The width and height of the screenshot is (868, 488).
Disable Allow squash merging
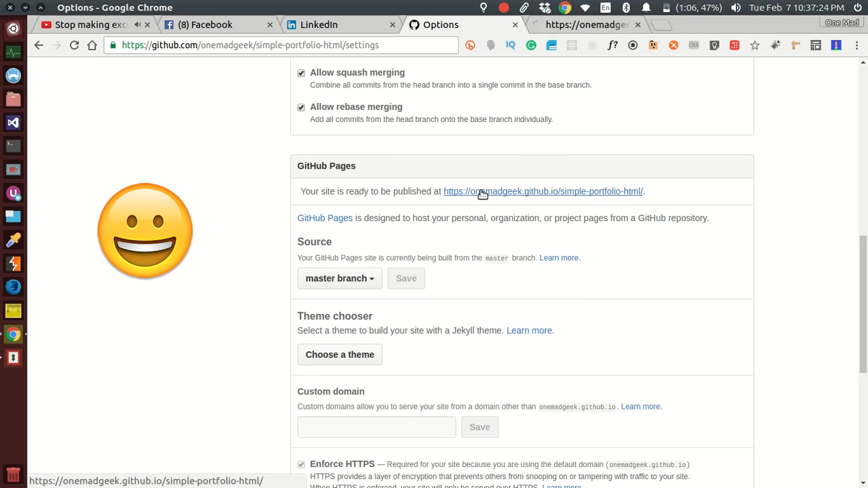point(301,73)
